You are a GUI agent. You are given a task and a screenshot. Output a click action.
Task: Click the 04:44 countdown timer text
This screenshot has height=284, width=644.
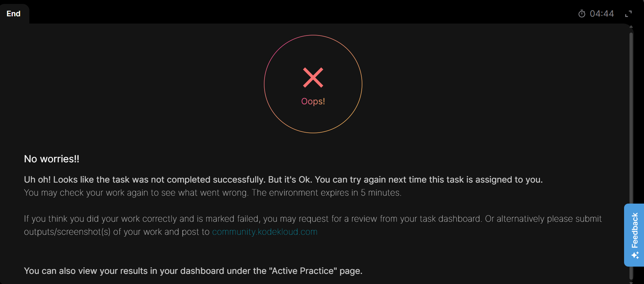(x=602, y=14)
